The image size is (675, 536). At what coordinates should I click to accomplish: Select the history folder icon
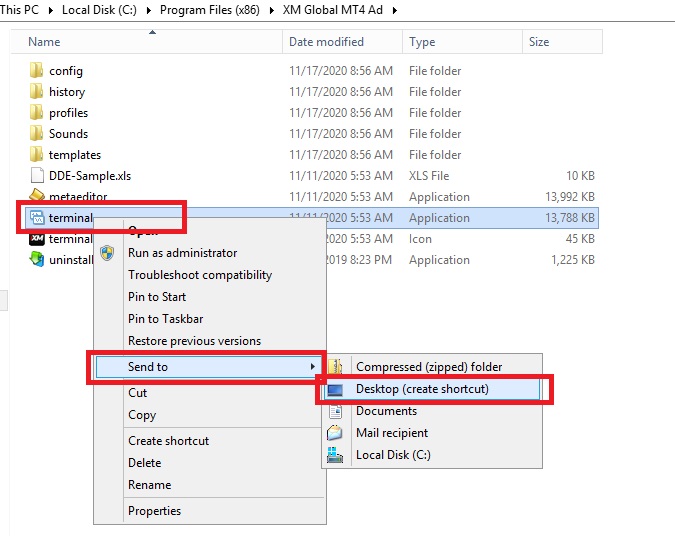click(36, 92)
